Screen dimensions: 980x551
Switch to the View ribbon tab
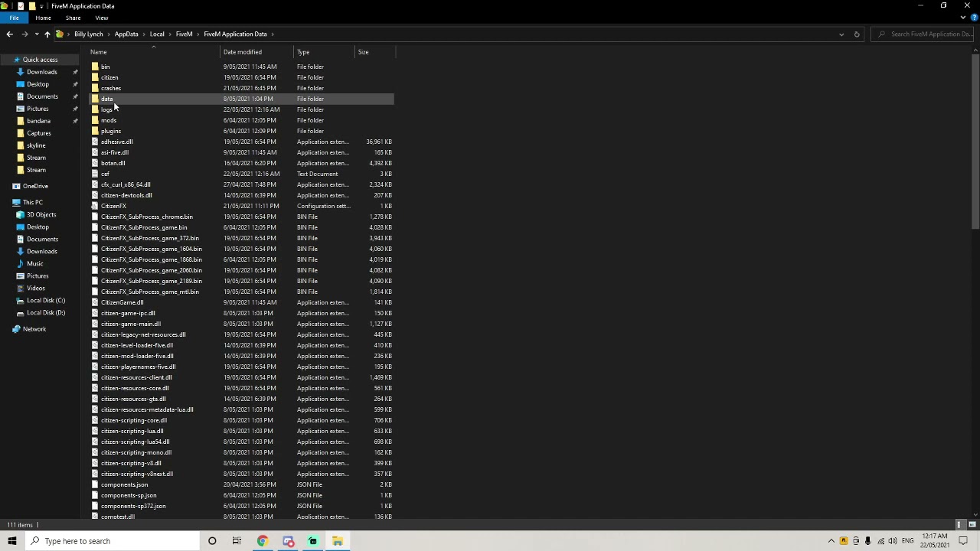(101, 18)
